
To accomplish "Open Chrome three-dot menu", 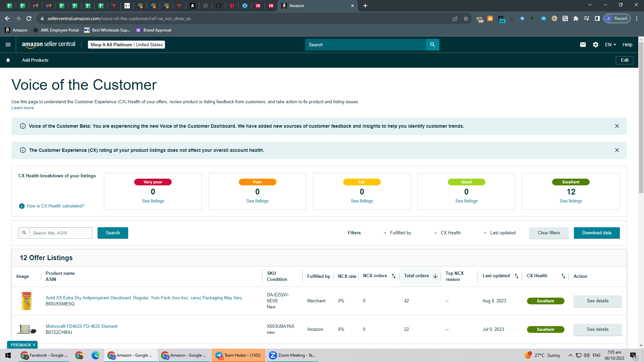I will 637,18.
